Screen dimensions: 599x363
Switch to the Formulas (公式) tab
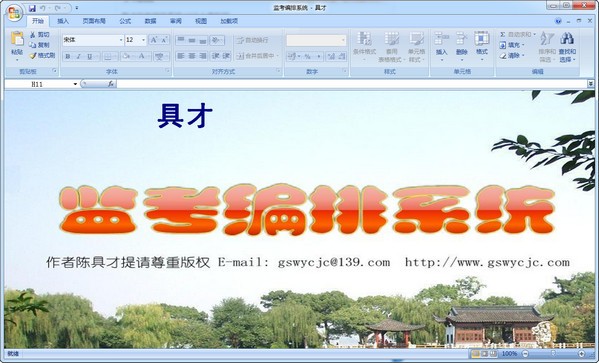point(125,21)
